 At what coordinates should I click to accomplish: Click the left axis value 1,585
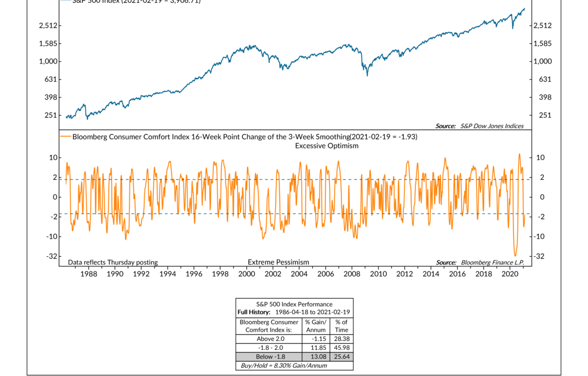(x=48, y=43)
